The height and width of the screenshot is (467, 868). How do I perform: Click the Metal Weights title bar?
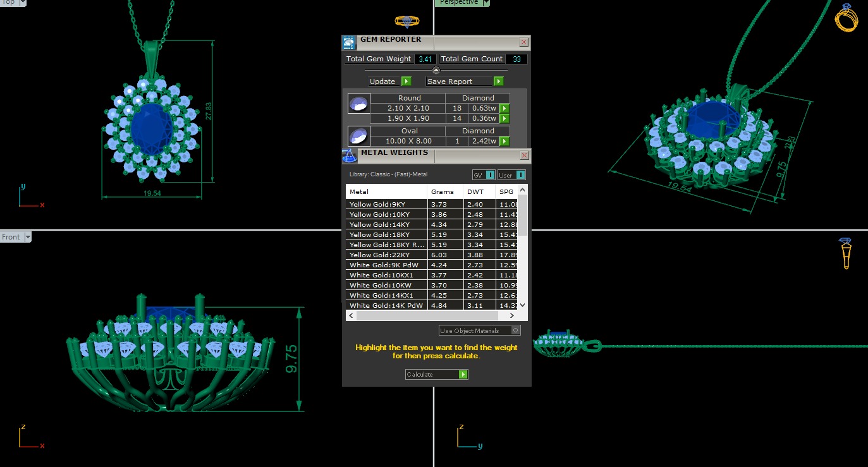pos(436,155)
